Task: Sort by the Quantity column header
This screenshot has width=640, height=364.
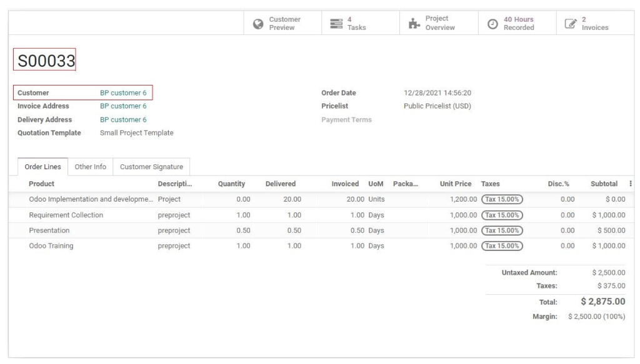Action: [231, 184]
